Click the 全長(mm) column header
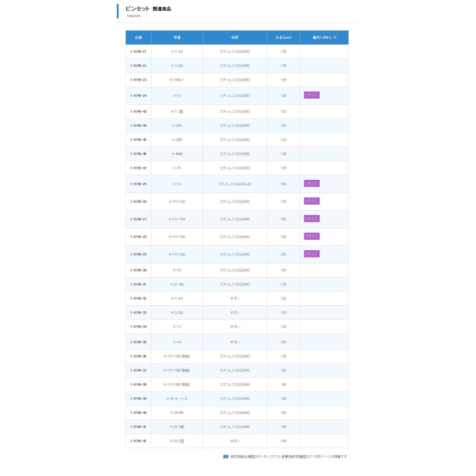This screenshot has width=476, height=476. pos(284,37)
